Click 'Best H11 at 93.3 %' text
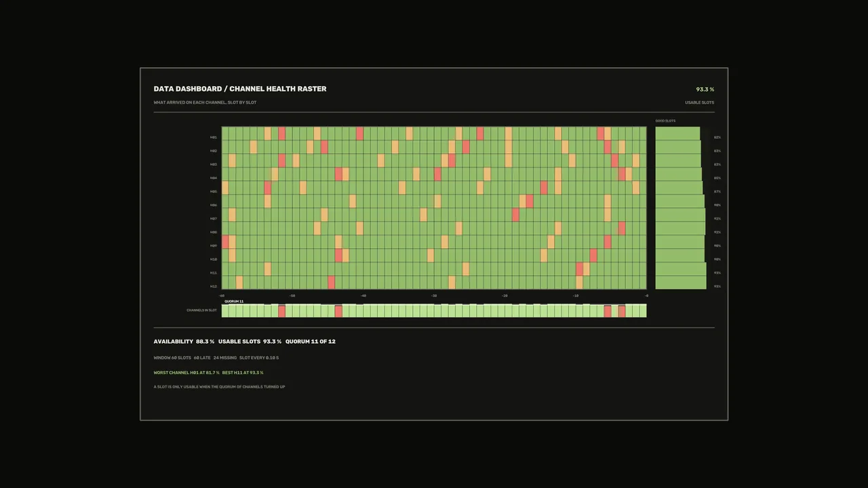This screenshot has height=488, width=868. [243, 373]
